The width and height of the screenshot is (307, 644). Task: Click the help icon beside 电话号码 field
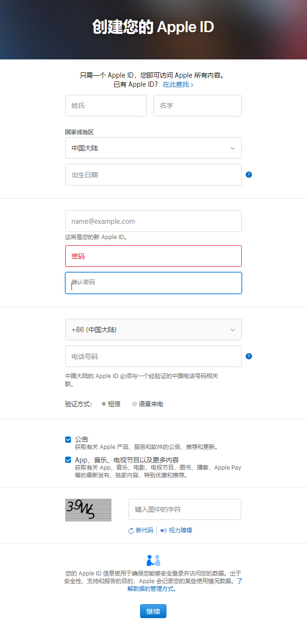pos(248,356)
